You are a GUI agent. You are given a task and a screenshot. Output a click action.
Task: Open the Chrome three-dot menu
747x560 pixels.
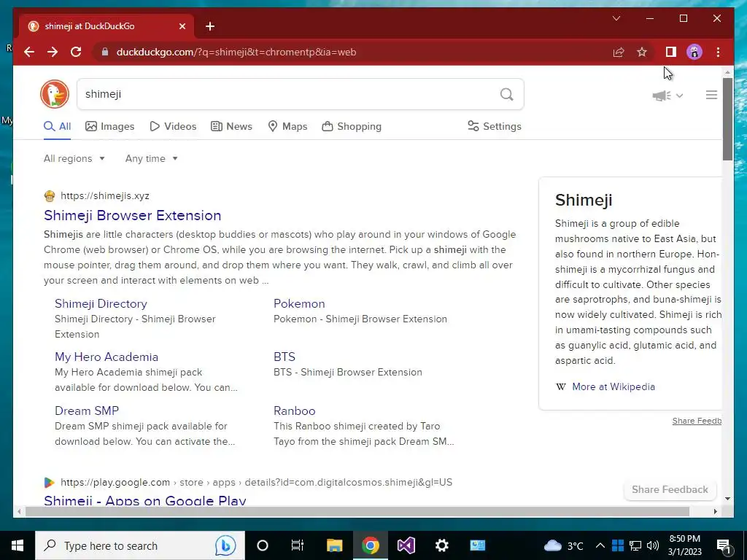click(718, 52)
